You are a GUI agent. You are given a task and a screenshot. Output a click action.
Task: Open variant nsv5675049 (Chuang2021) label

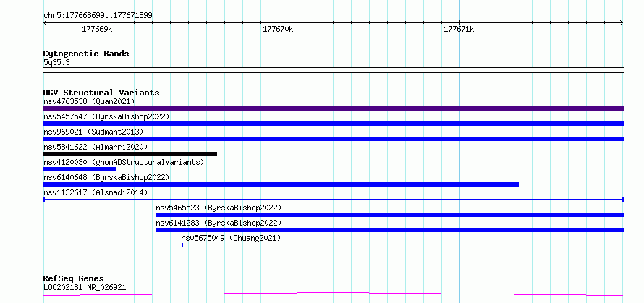coord(231,238)
